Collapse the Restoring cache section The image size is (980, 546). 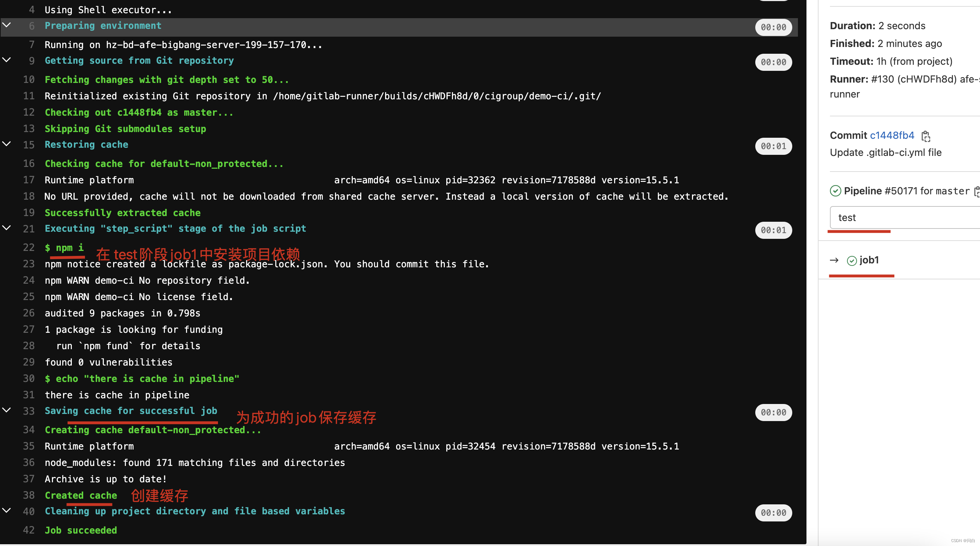coord(6,143)
